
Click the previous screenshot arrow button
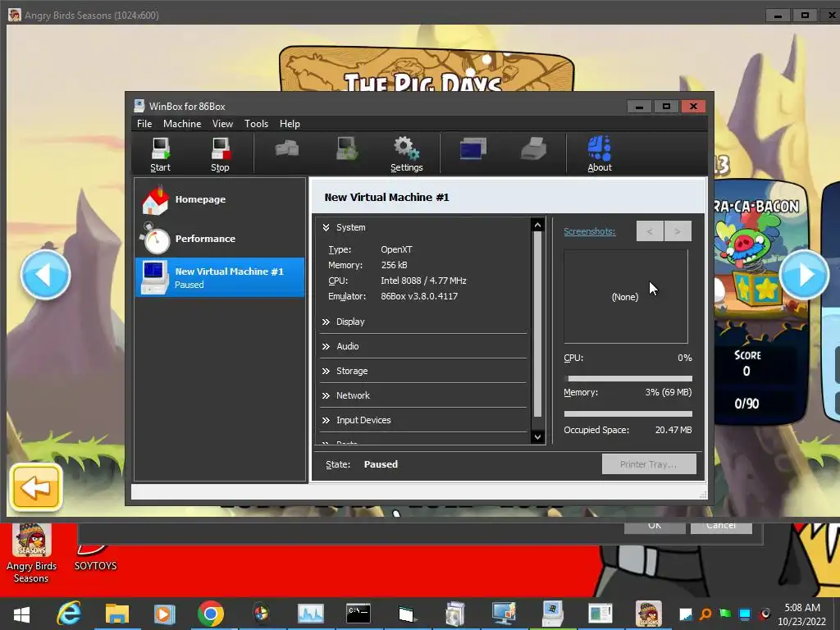point(650,231)
